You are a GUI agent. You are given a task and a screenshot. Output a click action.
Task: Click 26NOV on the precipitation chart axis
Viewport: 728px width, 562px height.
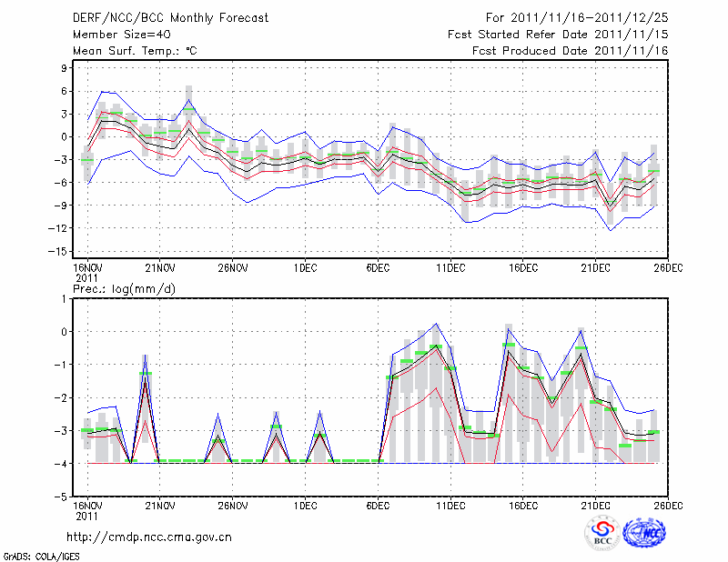pyautogui.click(x=232, y=505)
